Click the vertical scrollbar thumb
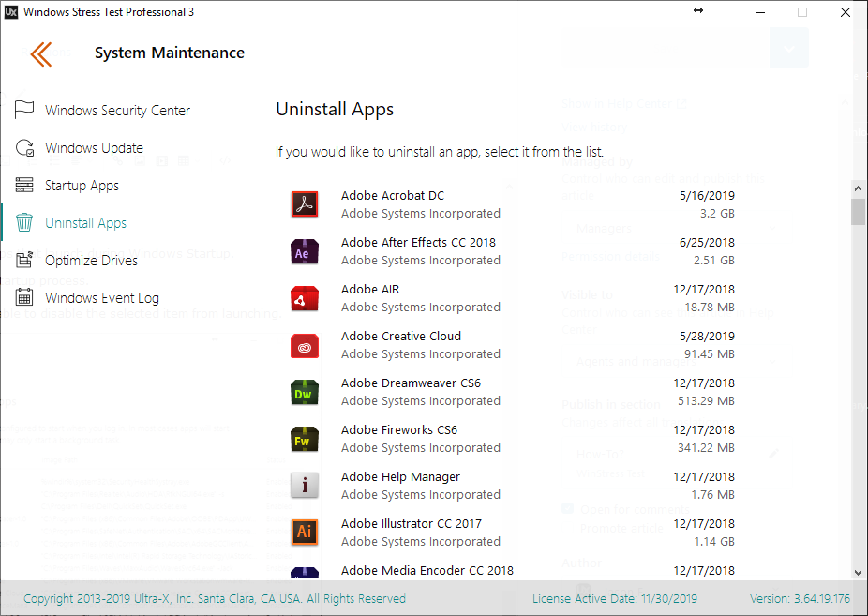 click(x=858, y=212)
